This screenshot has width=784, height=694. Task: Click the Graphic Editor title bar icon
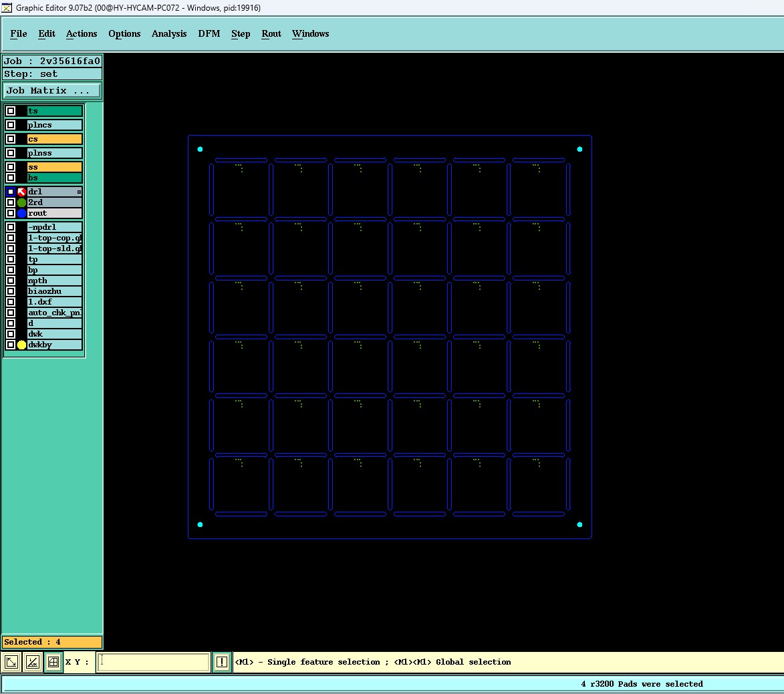[7, 7]
